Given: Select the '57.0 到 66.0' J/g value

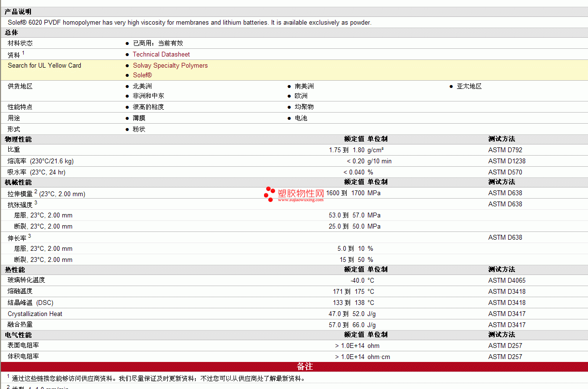Looking at the screenshot, I should point(347,325).
